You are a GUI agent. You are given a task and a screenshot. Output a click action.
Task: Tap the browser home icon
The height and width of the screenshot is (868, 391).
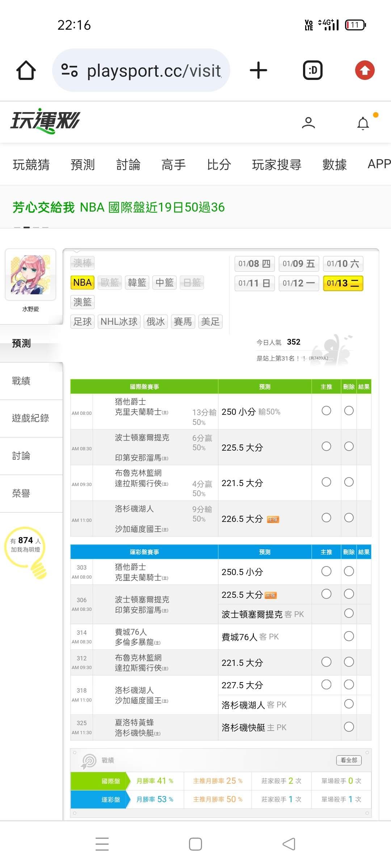tap(26, 70)
